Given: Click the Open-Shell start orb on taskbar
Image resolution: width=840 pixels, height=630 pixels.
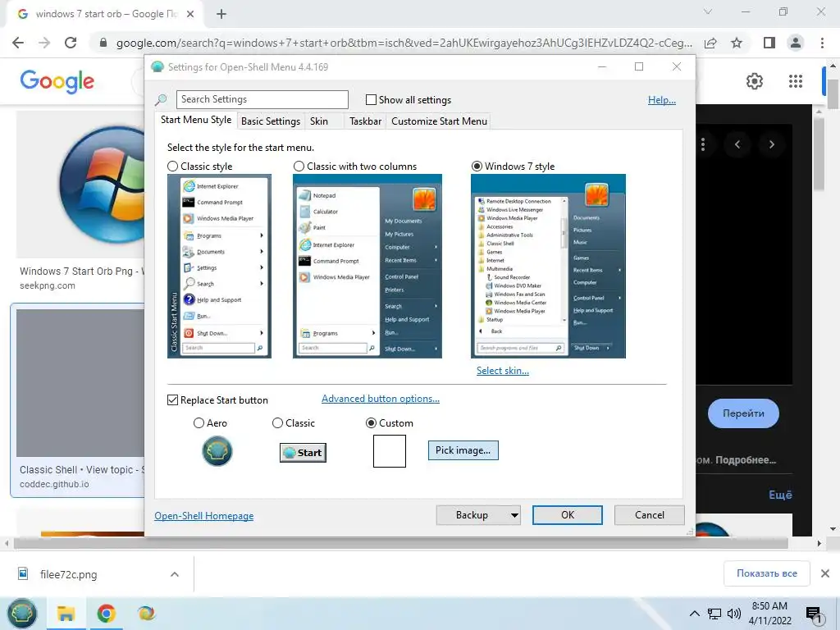Looking at the screenshot, I should click(x=22, y=613).
